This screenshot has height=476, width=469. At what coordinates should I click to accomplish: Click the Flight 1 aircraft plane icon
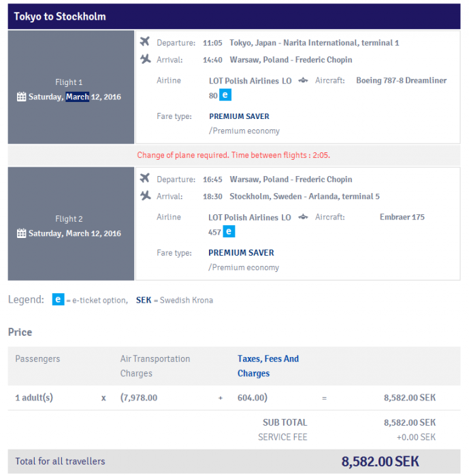point(303,80)
